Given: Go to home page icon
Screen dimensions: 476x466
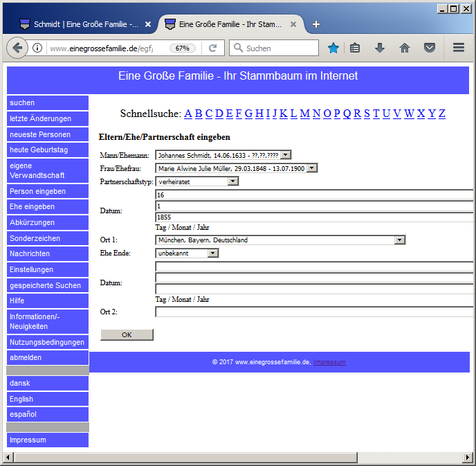Looking at the screenshot, I should pos(404,48).
